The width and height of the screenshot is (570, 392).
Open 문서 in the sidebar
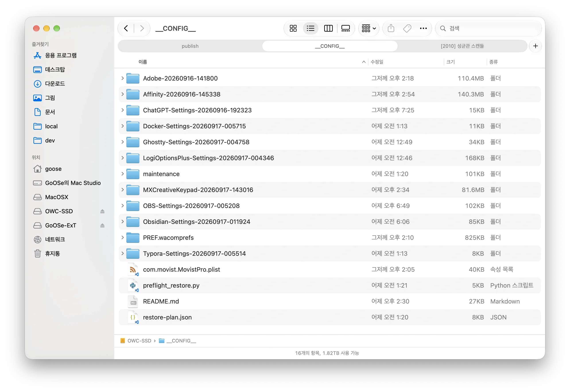pyautogui.click(x=44, y=112)
